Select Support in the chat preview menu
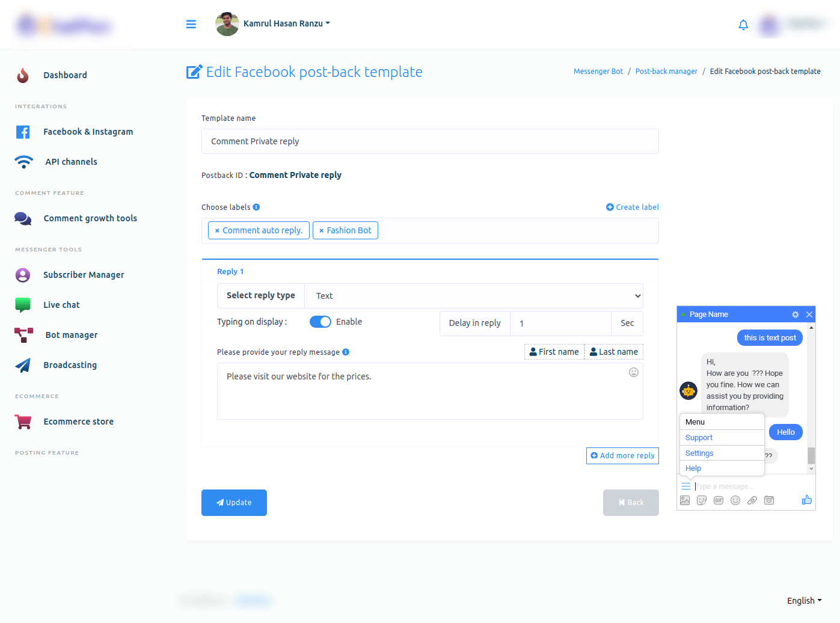 click(x=699, y=438)
